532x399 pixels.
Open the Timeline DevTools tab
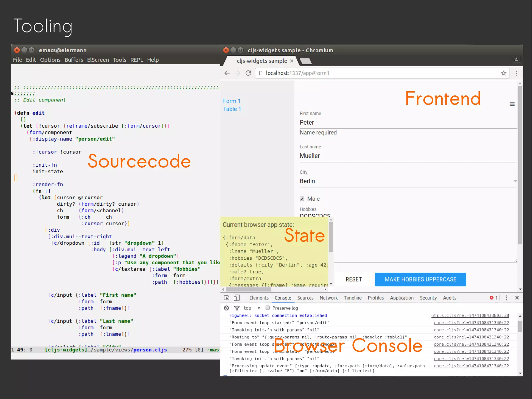click(353, 298)
